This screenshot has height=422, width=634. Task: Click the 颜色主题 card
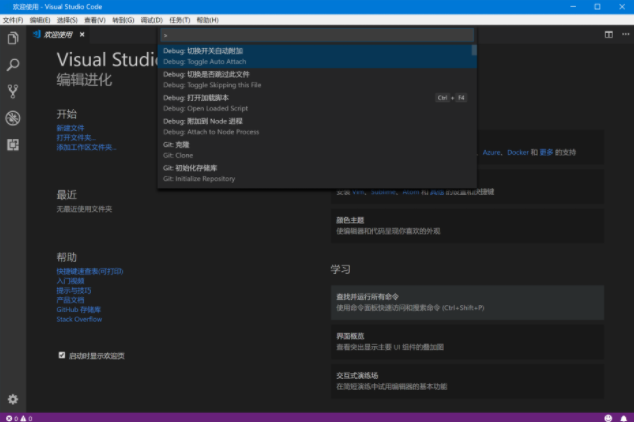[467, 226]
